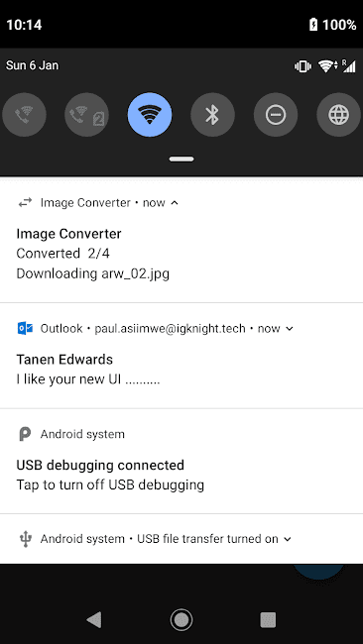The width and height of the screenshot is (363, 644).
Task: Enable Do Not Disturb tile
Action: [x=276, y=115]
